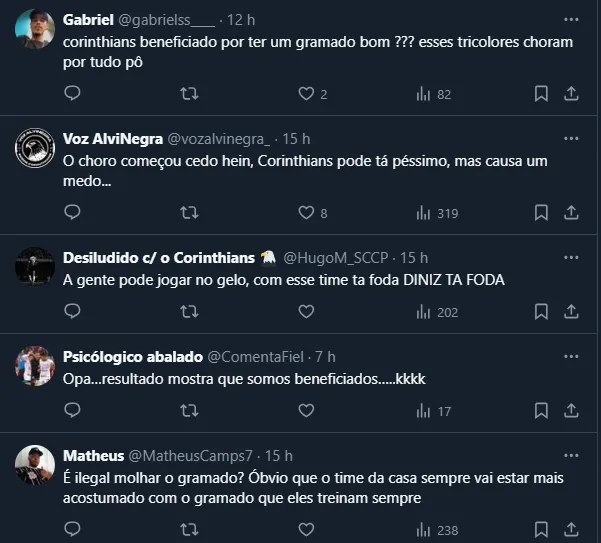
Task: Visit the @ComentaFiel profile link
Action: [x=258, y=356]
